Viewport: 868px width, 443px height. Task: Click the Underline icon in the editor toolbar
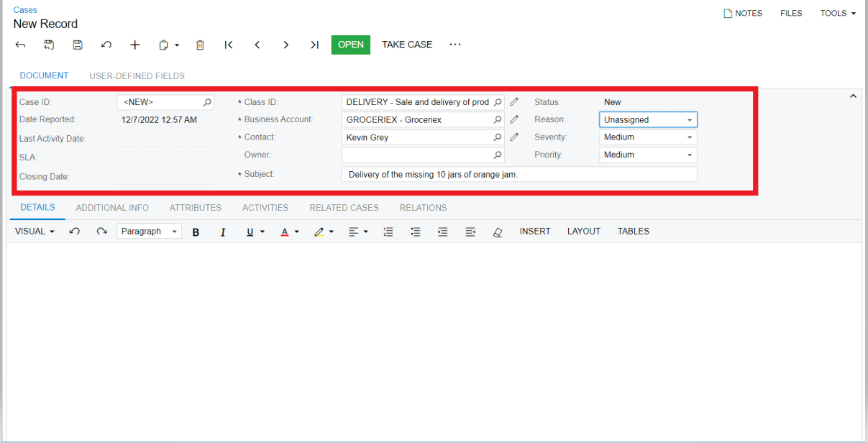coord(250,231)
